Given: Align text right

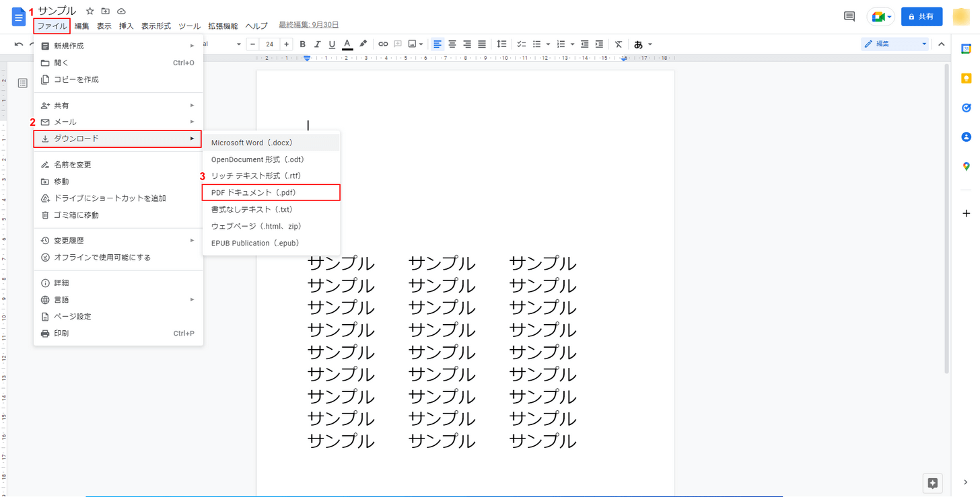Looking at the screenshot, I should coord(467,44).
